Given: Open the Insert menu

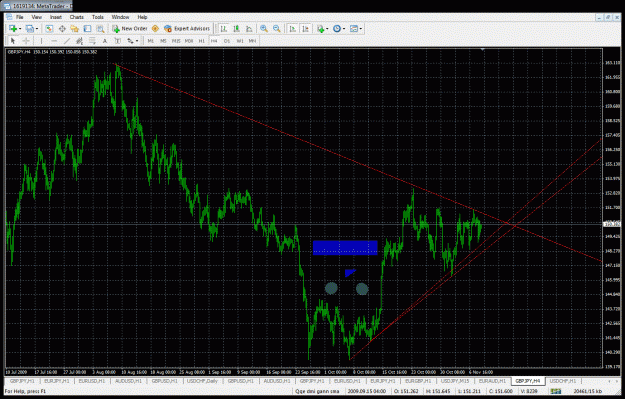Looking at the screenshot, I should point(56,17).
